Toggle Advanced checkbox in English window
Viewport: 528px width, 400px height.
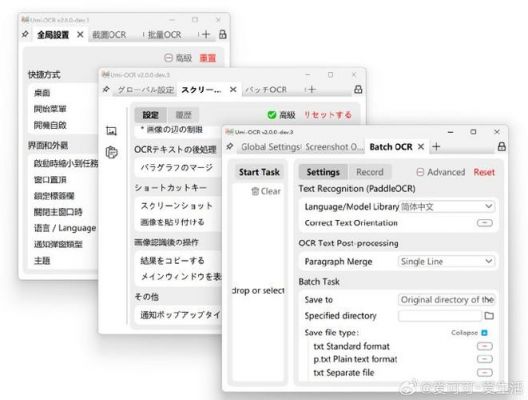(420, 172)
